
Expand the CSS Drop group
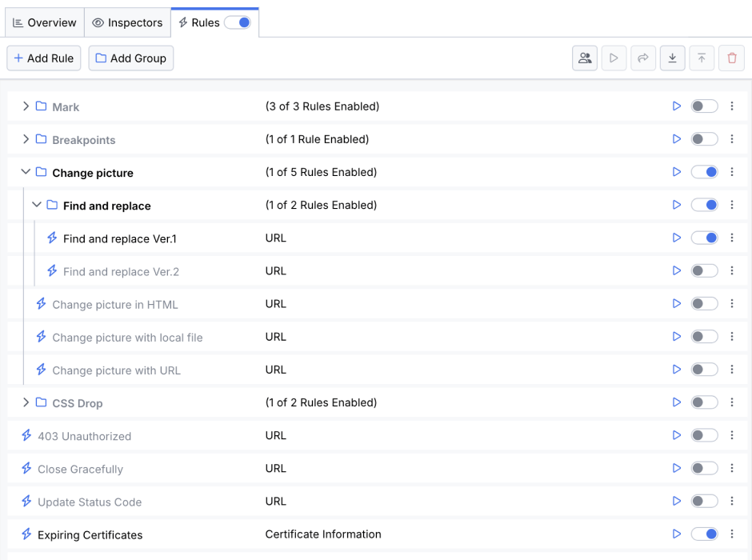tap(25, 402)
